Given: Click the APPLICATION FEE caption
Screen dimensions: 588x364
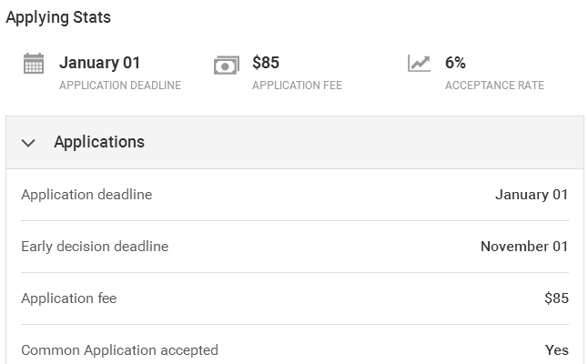Looking at the screenshot, I should pyautogui.click(x=297, y=86).
